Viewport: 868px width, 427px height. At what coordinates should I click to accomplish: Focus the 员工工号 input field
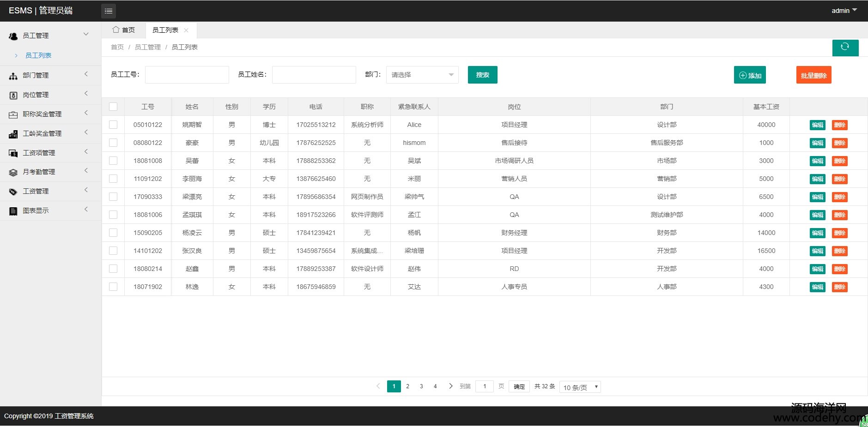tap(187, 75)
